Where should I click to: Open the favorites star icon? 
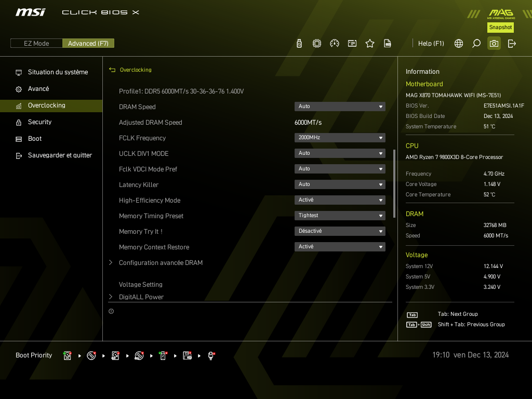point(369,44)
